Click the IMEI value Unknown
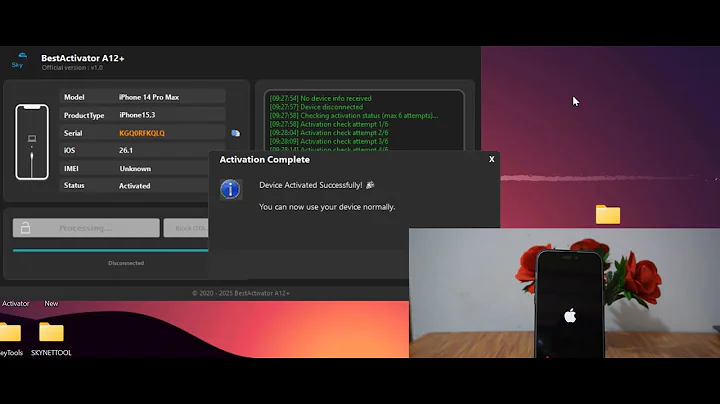The width and height of the screenshot is (720, 404). tap(135, 168)
